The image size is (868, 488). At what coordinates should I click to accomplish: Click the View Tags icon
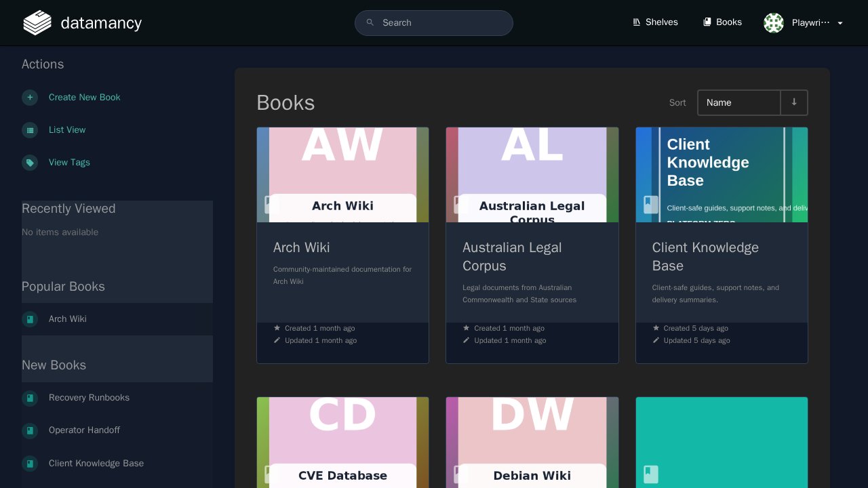[30, 163]
